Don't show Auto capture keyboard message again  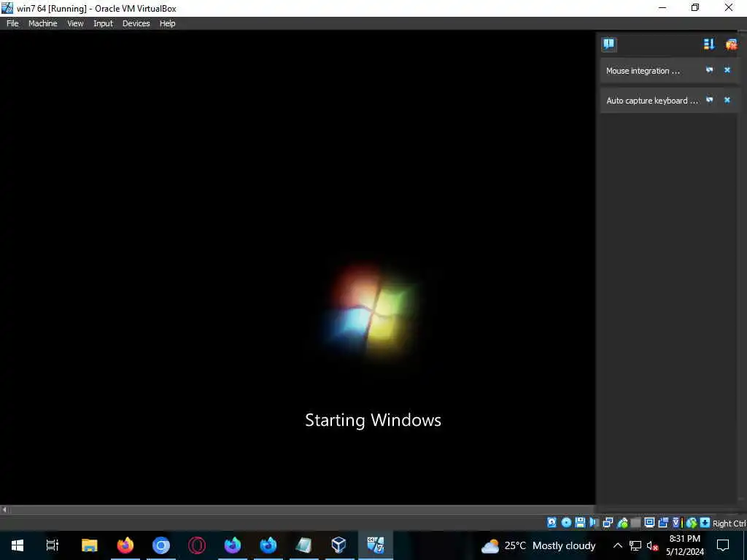pos(709,100)
